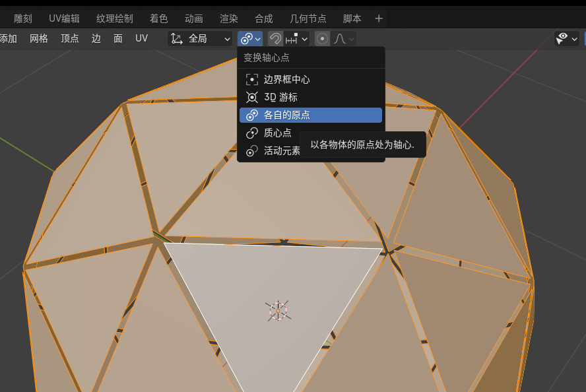Choose 各自的原点 pivot option
The width and height of the screenshot is (586, 392).
click(x=311, y=115)
